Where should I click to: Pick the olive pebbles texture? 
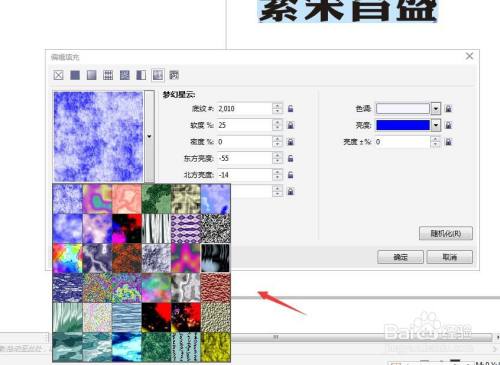[x=216, y=318]
